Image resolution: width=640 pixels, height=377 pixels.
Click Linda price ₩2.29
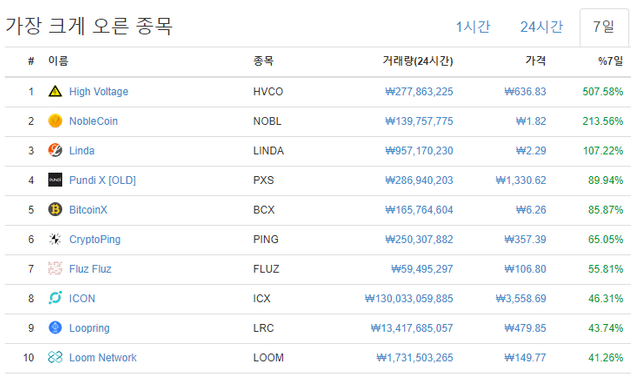(531, 151)
